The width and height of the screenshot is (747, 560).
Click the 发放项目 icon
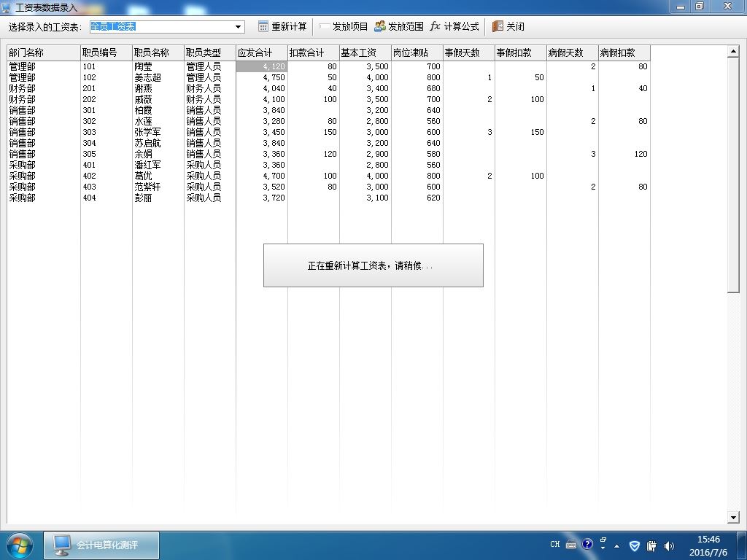tap(325, 26)
